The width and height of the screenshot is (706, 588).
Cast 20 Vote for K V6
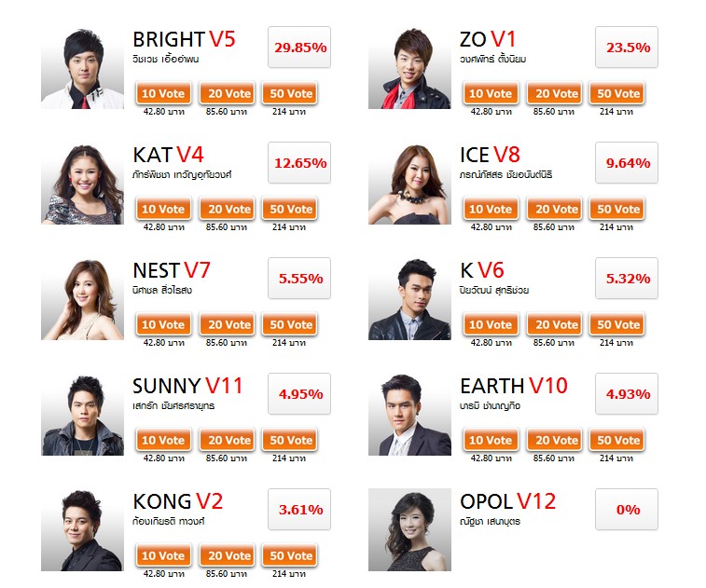[557, 325]
